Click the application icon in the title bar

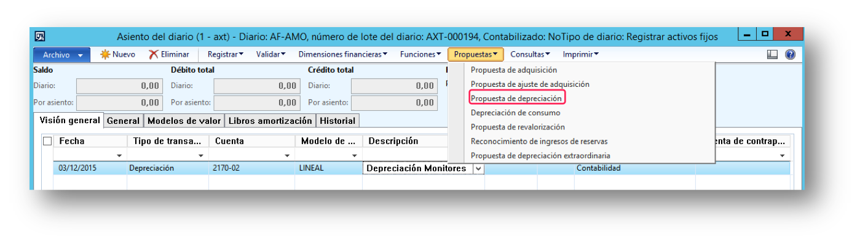[x=39, y=36]
